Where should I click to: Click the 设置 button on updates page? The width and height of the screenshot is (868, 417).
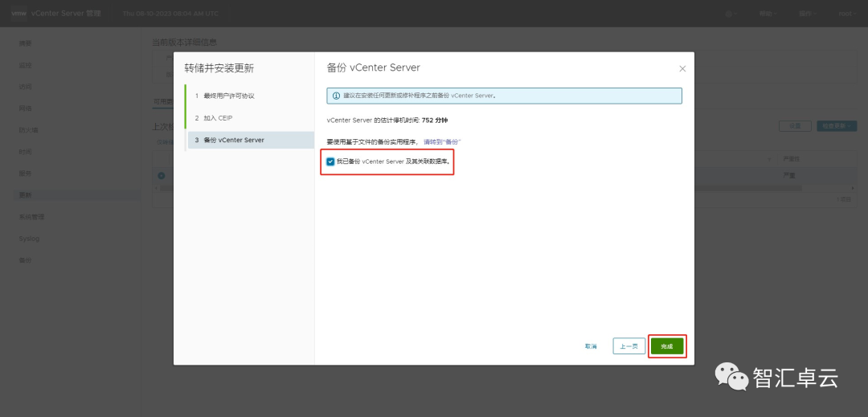(795, 126)
